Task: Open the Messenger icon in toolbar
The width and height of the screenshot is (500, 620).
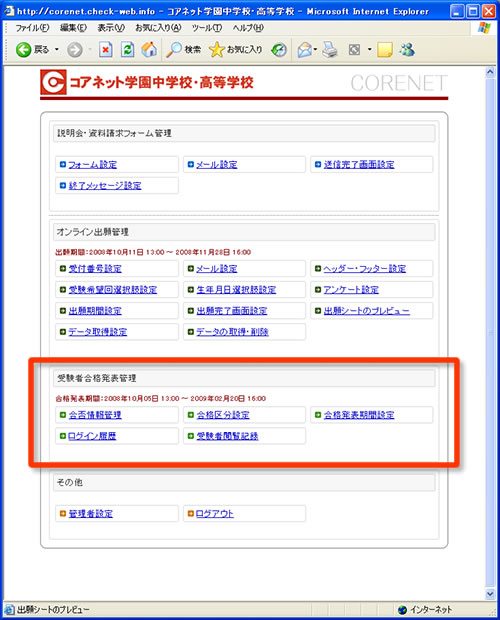Action: [407, 50]
